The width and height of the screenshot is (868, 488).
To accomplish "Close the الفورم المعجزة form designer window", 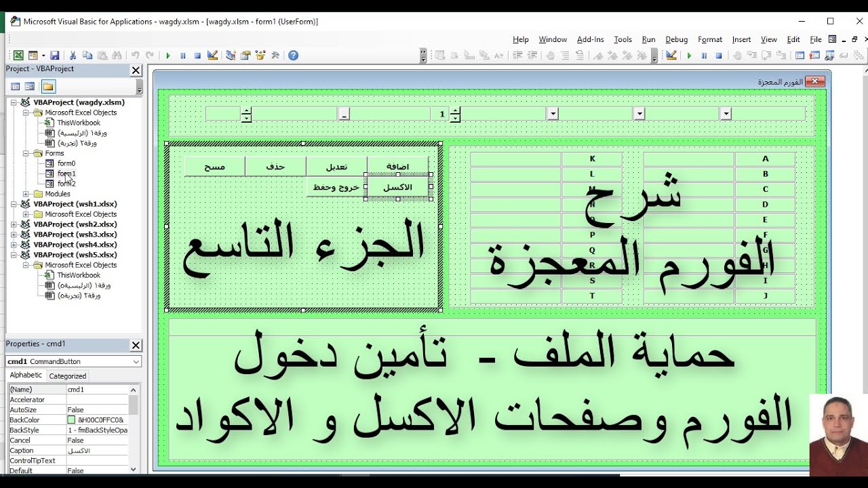I will click(815, 82).
